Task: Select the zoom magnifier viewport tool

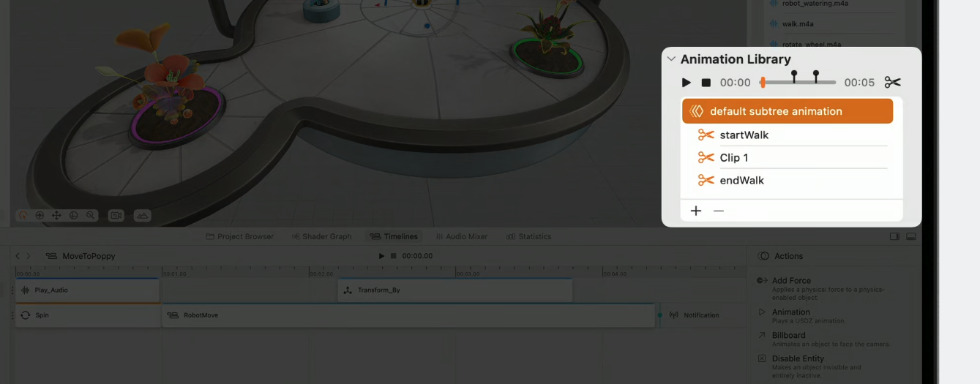Action: point(90,216)
